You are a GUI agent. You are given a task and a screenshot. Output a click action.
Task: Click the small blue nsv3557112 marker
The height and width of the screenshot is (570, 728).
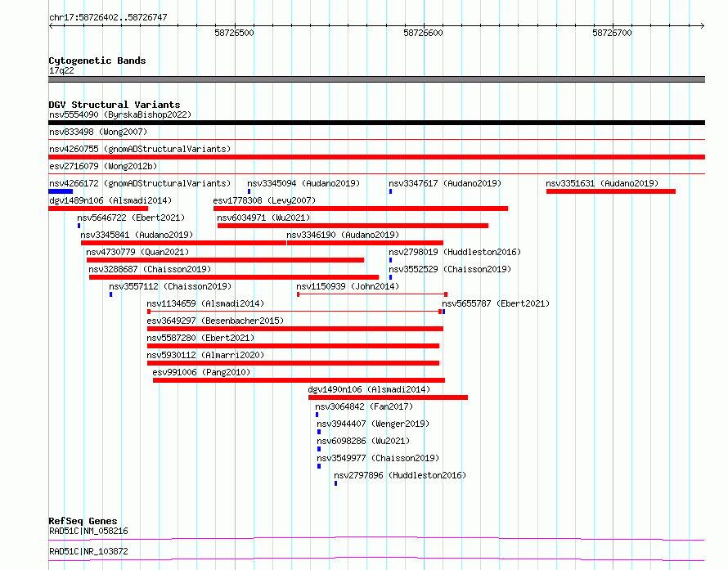[110, 294]
